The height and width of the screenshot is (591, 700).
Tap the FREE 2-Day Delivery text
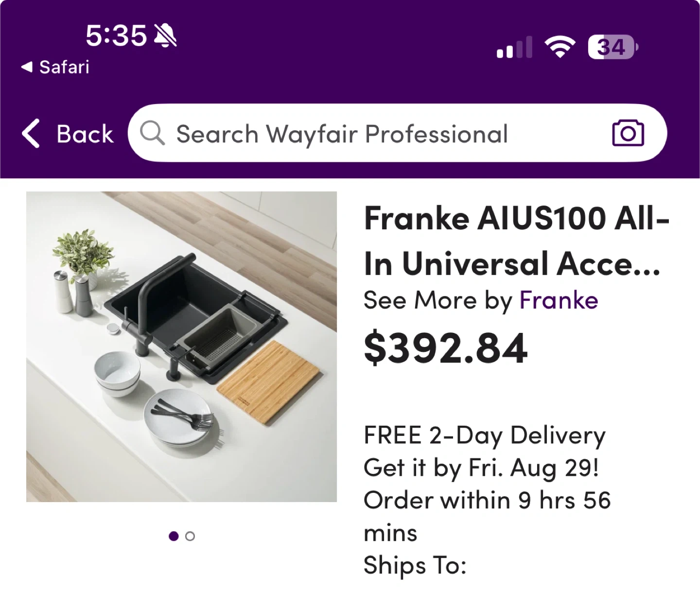[x=485, y=435]
